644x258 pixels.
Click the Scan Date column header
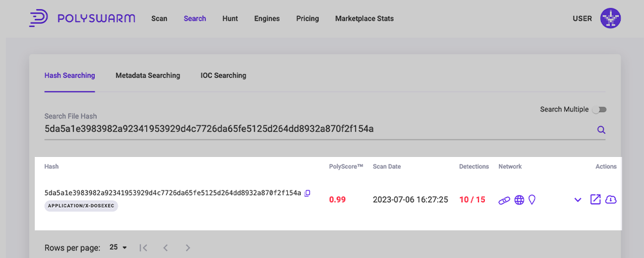click(387, 167)
